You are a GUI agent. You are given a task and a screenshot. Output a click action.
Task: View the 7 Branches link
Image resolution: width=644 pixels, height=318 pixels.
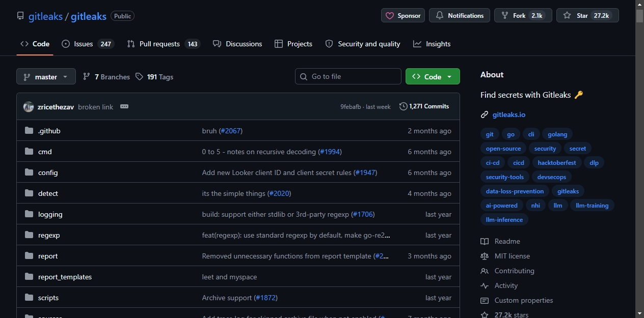coord(106,77)
